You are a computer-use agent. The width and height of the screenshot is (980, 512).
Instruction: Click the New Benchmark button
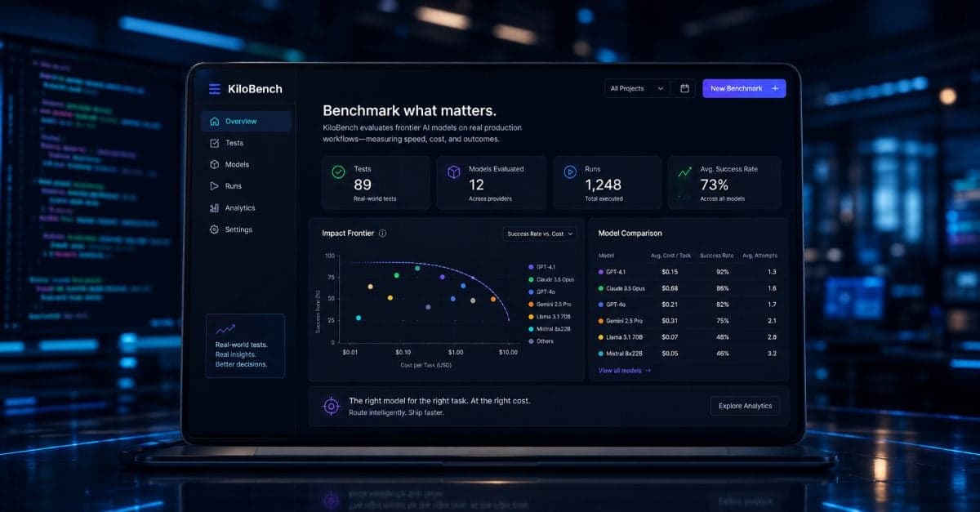(x=744, y=88)
